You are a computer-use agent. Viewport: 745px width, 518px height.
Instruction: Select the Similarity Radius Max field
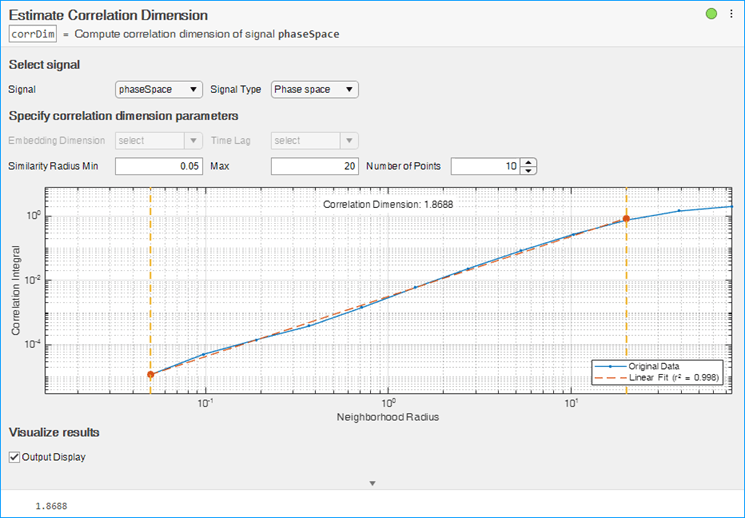coord(314,166)
